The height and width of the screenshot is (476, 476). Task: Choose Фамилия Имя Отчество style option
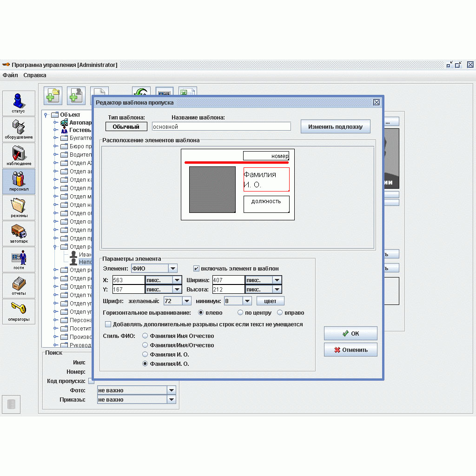[x=145, y=336]
